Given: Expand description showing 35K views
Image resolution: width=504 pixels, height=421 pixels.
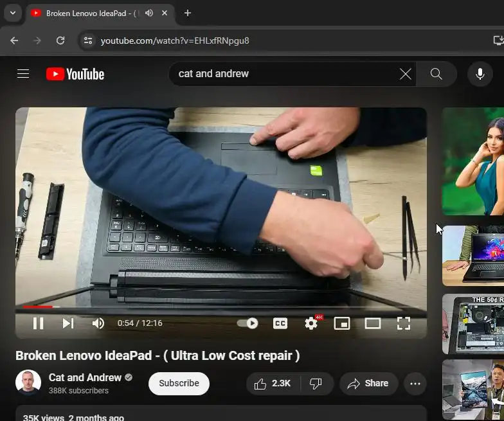Looking at the screenshot, I should [221, 413].
